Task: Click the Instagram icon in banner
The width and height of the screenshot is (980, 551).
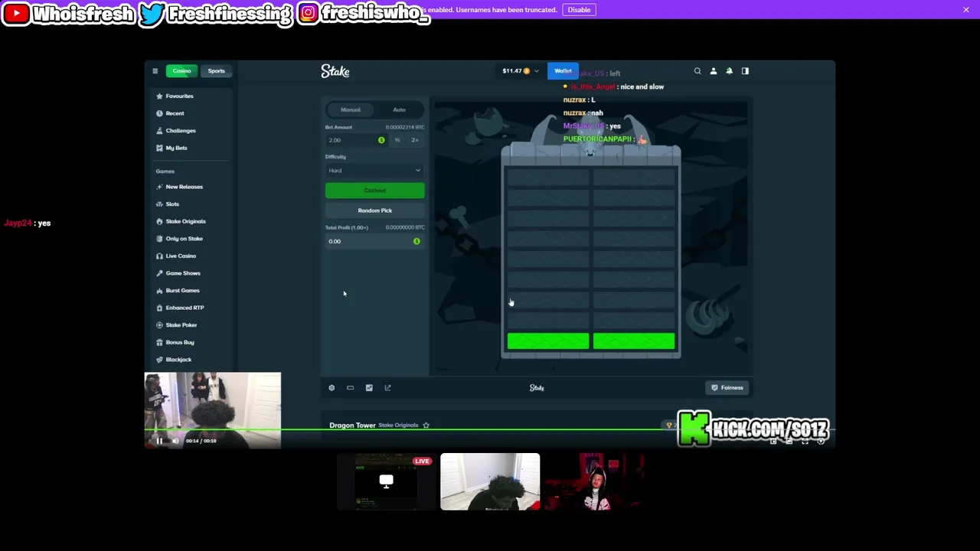Action: (308, 13)
